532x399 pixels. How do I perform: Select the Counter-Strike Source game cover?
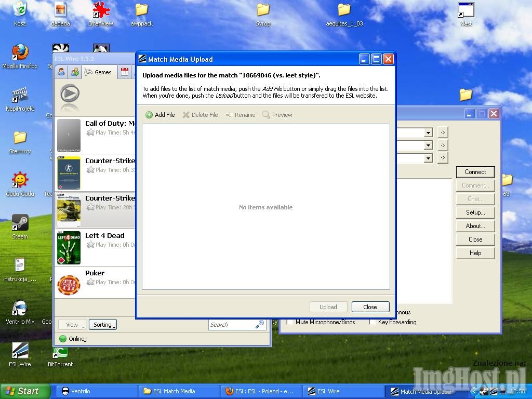point(69,210)
